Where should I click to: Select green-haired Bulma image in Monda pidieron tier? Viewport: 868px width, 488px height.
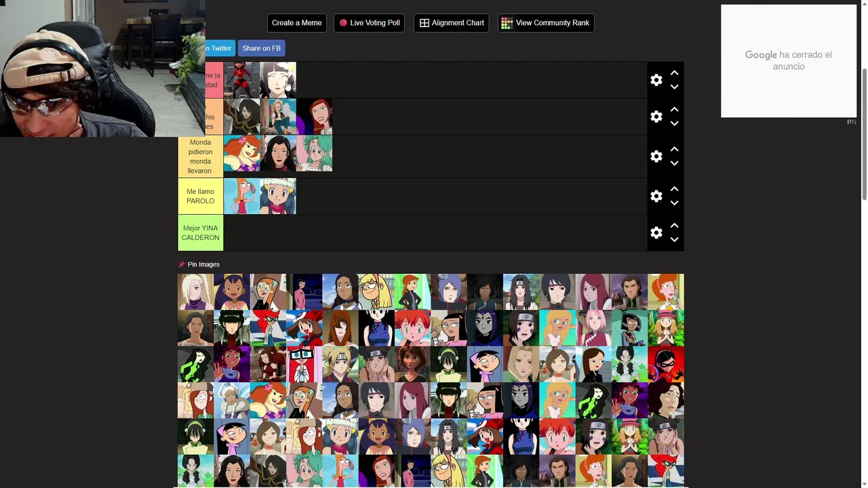[314, 153]
